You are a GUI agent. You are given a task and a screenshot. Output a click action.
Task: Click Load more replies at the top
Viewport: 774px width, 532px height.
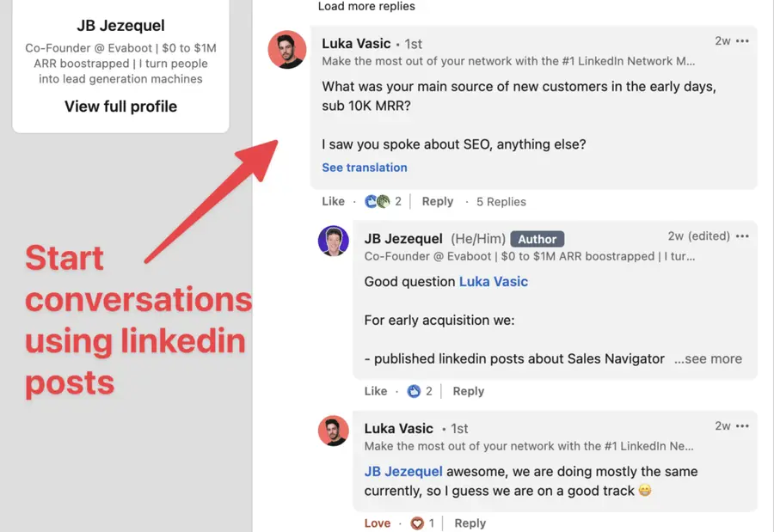tap(366, 6)
